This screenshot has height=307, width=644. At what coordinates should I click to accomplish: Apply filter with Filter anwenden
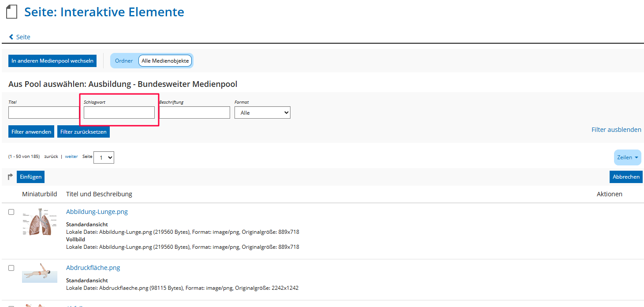click(31, 131)
